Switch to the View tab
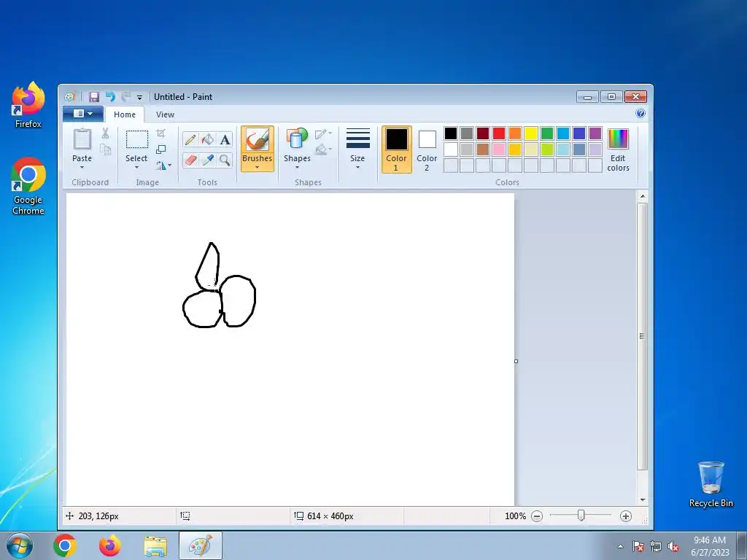 (165, 114)
